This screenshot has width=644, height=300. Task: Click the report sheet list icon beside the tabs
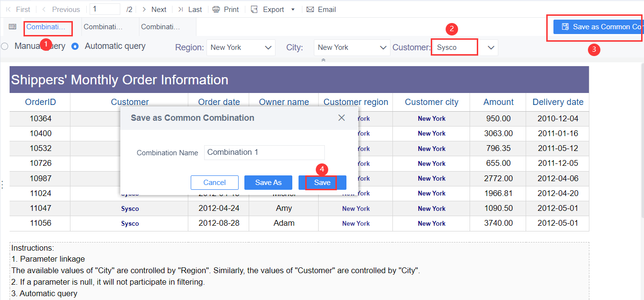coord(12,27)
